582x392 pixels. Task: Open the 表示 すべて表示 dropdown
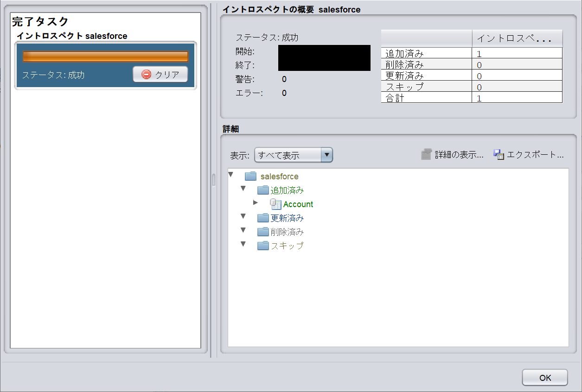tap(294, 155)
